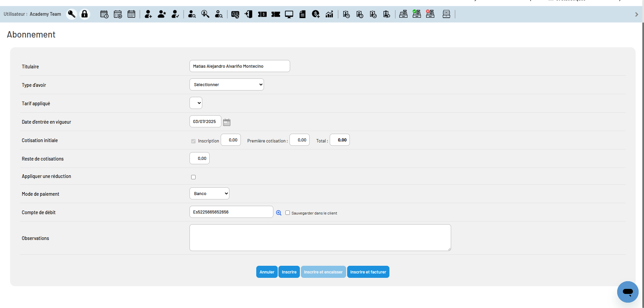Enable the Appliquer une réduction checkbox
Viewport: 644px width, 308px height.
[193, 177]
